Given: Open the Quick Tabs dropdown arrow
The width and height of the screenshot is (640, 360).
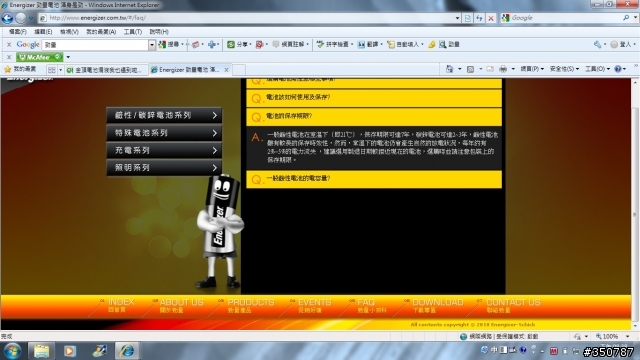Looking at the screenshot, I should tap(60, 70).
